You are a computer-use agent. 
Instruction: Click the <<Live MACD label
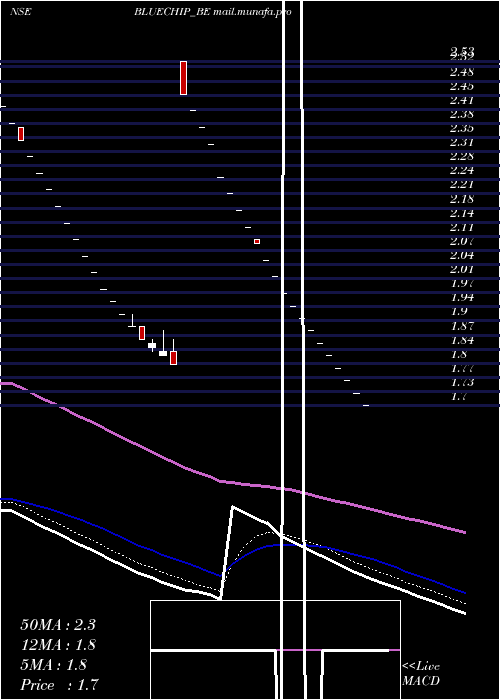[x=421, y=674]
